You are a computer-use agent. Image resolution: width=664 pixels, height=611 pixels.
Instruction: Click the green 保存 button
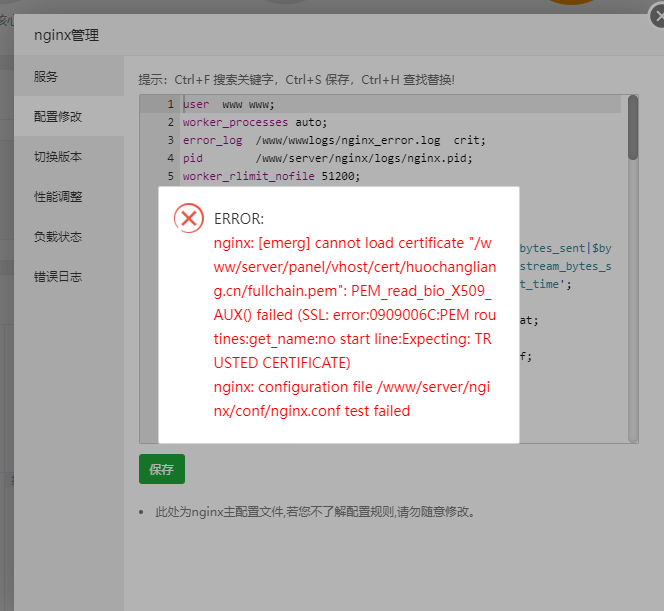[162, 469]
